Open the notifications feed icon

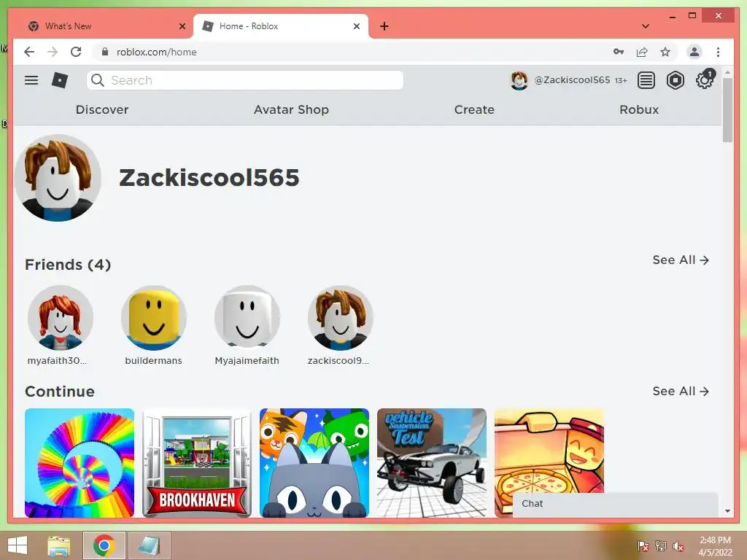646,80
